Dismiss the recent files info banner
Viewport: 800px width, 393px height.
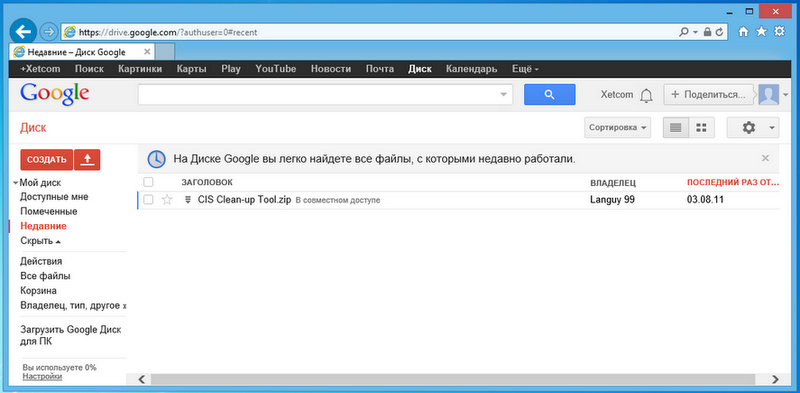click(765, 158)
